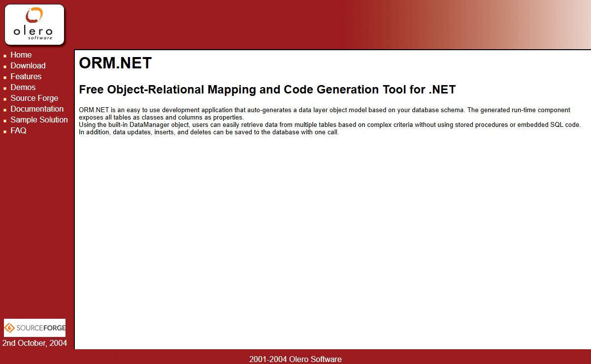Open the Download page
The image size is (591, 364).
28,65
